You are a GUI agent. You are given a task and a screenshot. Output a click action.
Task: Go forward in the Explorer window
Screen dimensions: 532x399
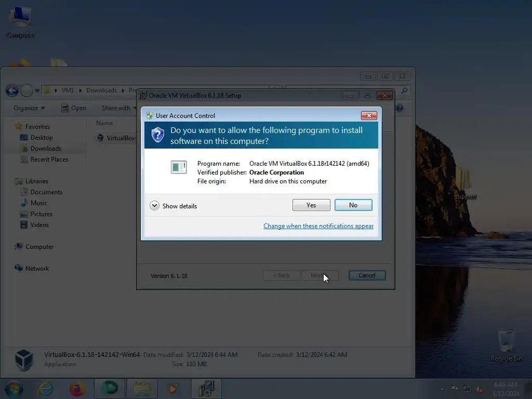pyautogui.click(x=27, y=90)
